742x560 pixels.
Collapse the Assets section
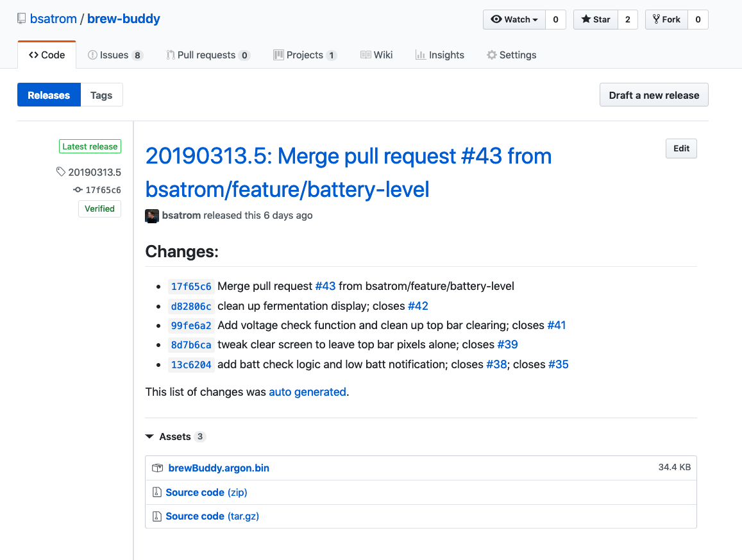coord(176,436)
